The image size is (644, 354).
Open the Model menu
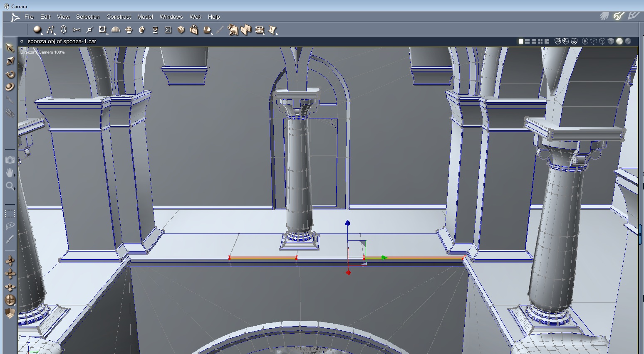(145, 17)
